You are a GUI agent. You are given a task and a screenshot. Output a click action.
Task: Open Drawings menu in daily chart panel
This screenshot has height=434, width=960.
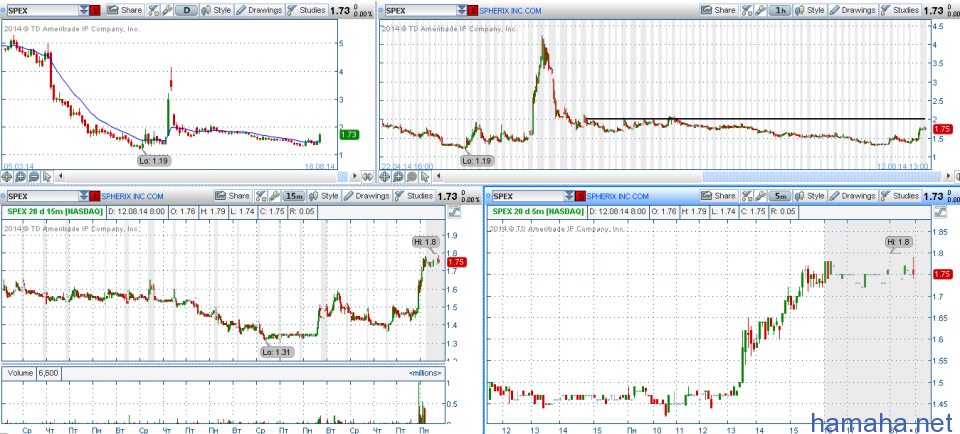click(x=259, y=10)
